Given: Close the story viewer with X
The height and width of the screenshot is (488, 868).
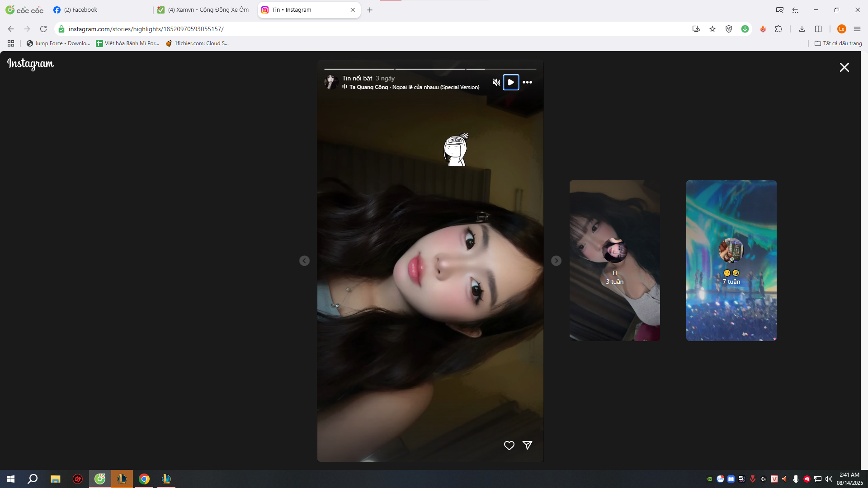Looking at the screenshot, I should (x=844, y=67).
